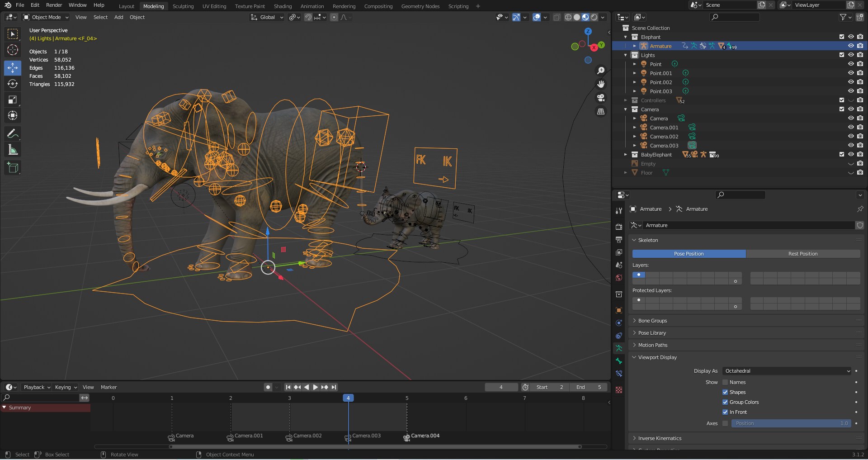Select the Measure tool
The height and width of the screenshot is (460, 868).
(x=13, y=150)
